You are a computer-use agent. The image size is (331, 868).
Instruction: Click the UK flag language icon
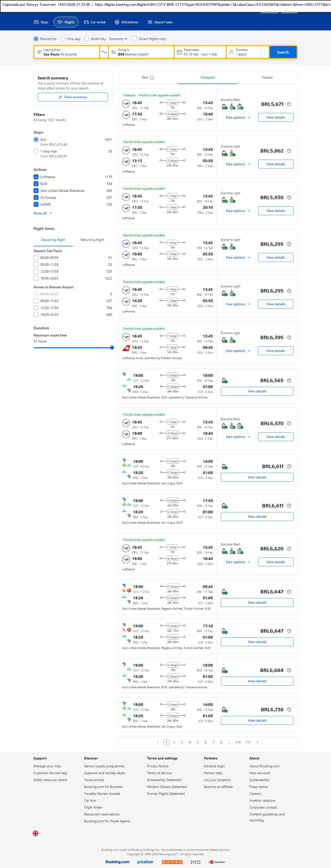(x=36, y=833)
